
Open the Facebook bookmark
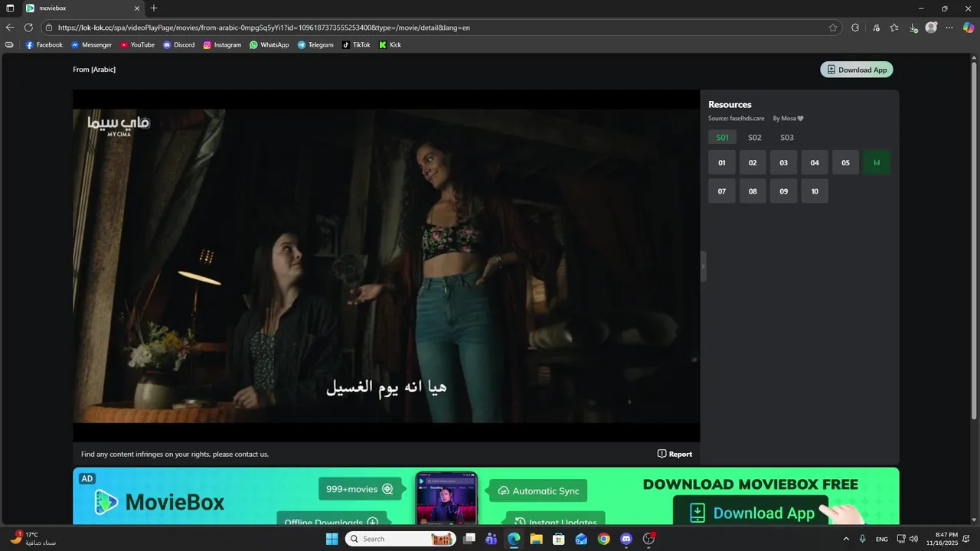tap(44, 45)
